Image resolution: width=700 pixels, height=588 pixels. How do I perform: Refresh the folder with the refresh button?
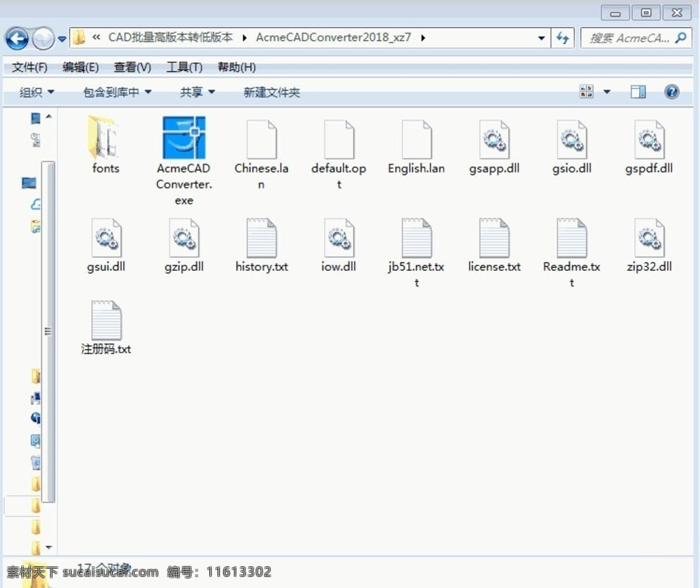coord(563,38)
